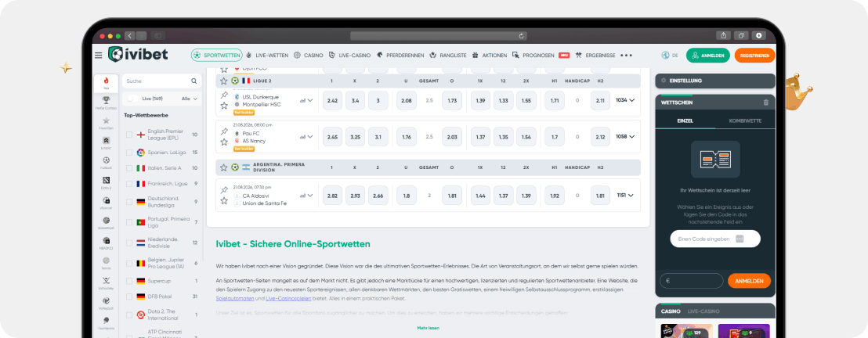The height and width of the screenshot is (338, 868).
Task: Select draw odds 3.25 in Pau FC match
Action: click(x=356, y=137)
